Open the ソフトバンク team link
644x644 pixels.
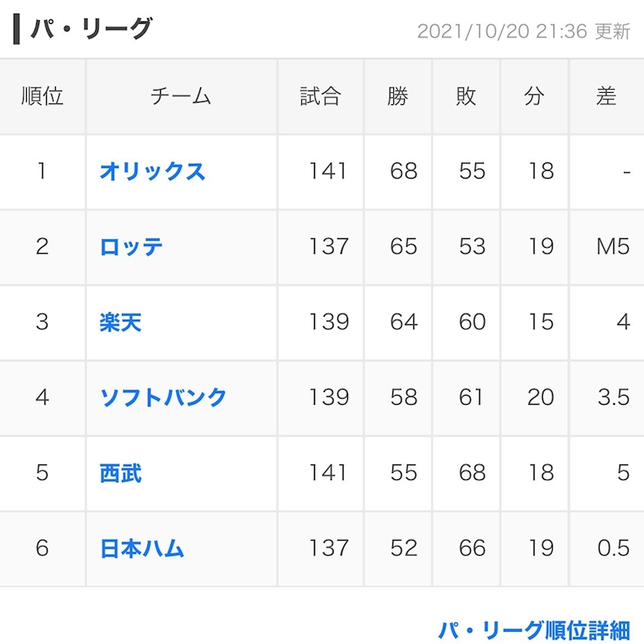pyautogui.click(x=163, y=397)
